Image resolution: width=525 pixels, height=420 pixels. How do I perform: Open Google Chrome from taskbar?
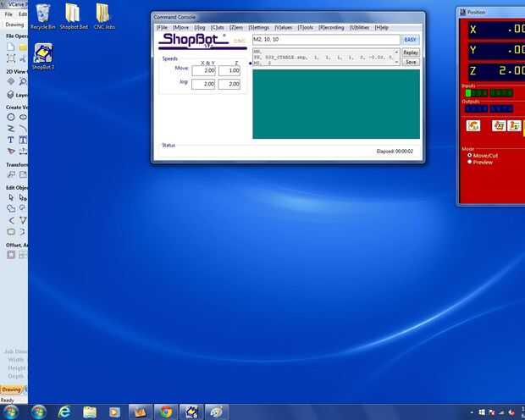click(x=166, y=412)
